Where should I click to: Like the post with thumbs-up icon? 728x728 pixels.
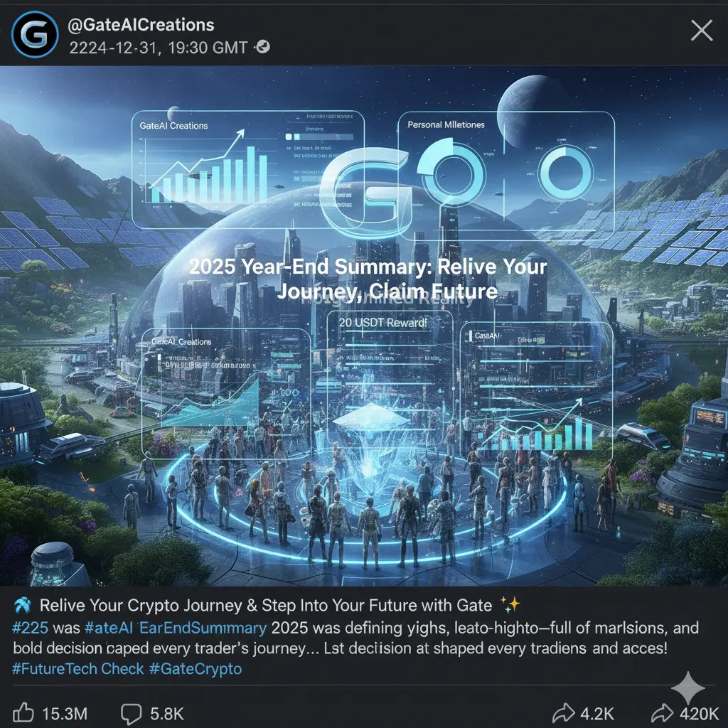click(x=23, y=712)
